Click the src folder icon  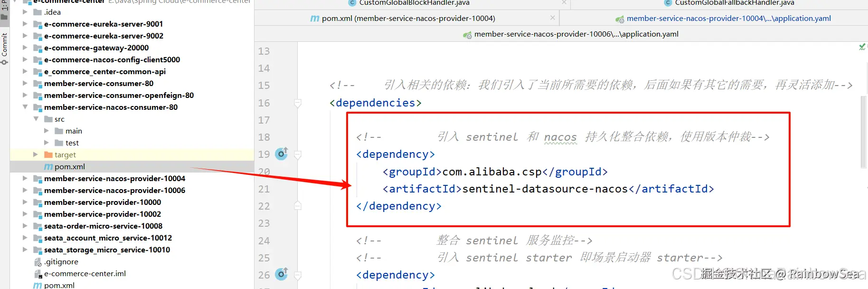(48, 119)
